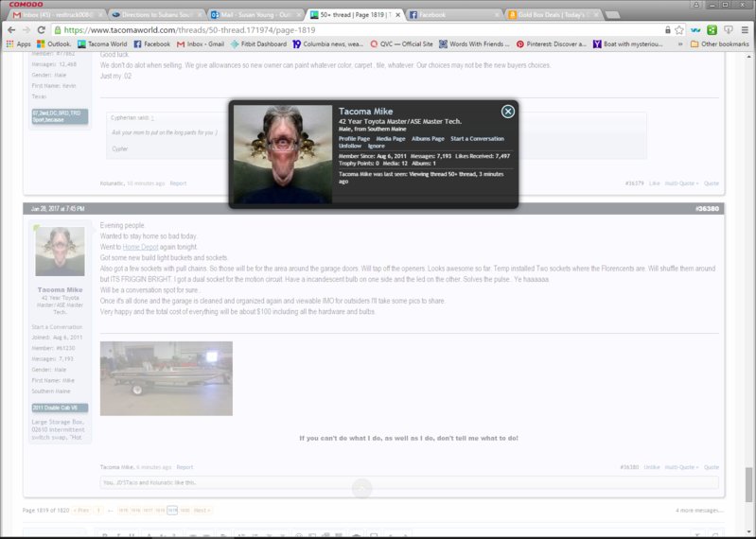Click the large avatar in member card
Screen dimensions: 756x539
coord(283,154)
